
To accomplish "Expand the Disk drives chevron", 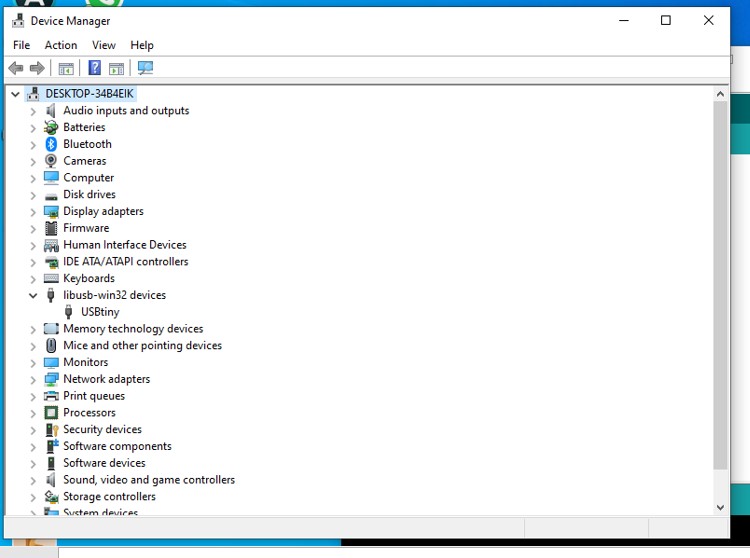I will tap(33, 196).
